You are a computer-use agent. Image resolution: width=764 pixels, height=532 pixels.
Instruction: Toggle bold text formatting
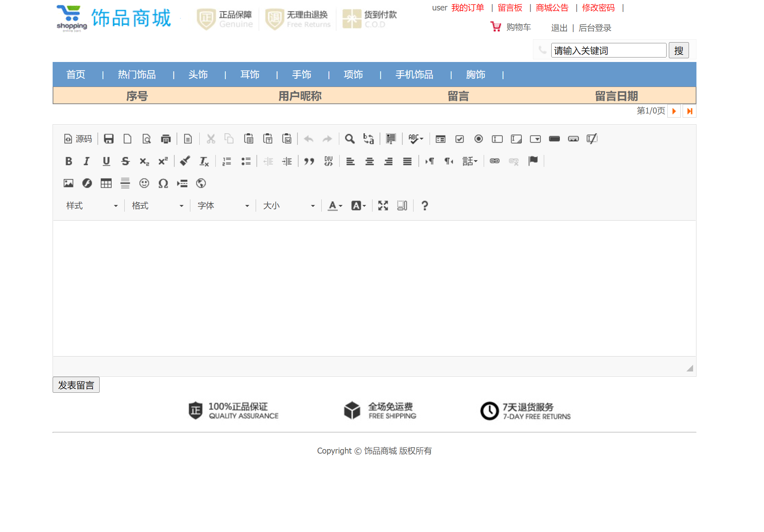(x=68, y=161)
